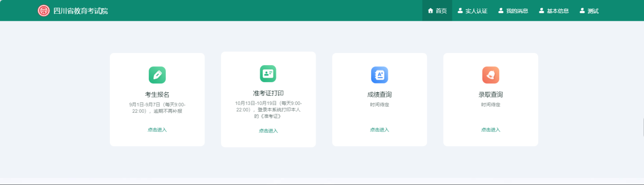Click the person icon beside 基本信息
644x185 pixels.
coord(541,11)
